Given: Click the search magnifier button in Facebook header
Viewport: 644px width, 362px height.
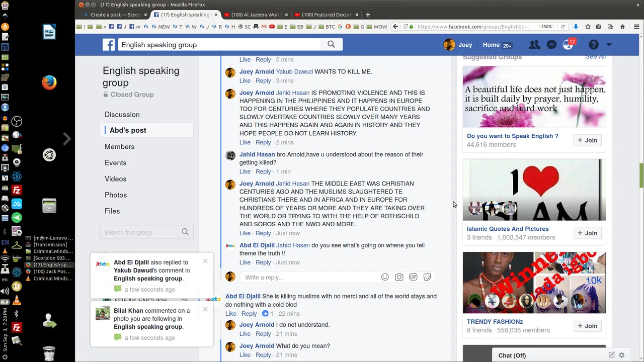Looking at the screenshot, I should (331, 44).
